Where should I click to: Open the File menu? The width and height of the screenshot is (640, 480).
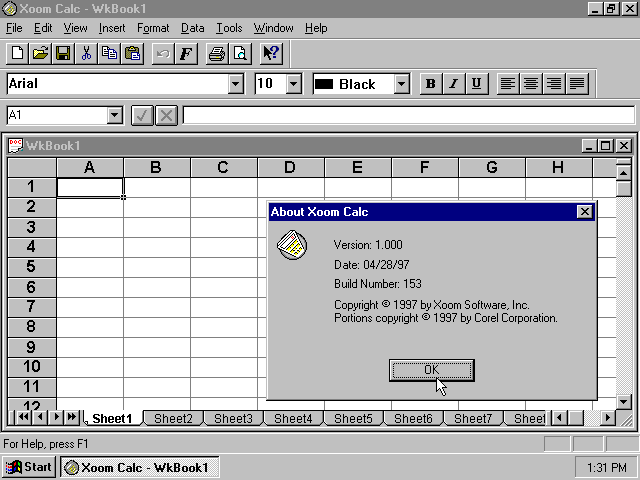[x=14, y=28]
